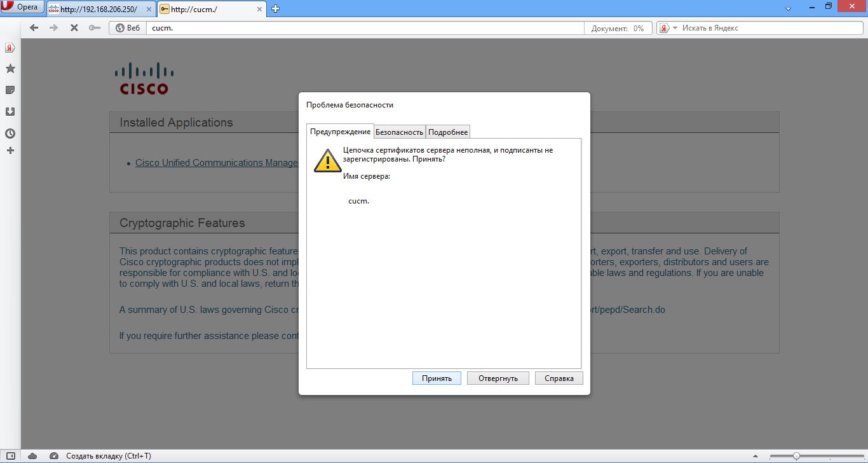The height and width of the screenshot is (463, 868).
Task: Switch to the http://cucm./ tab
Action: pyautogui.click(x=213, y=9)
